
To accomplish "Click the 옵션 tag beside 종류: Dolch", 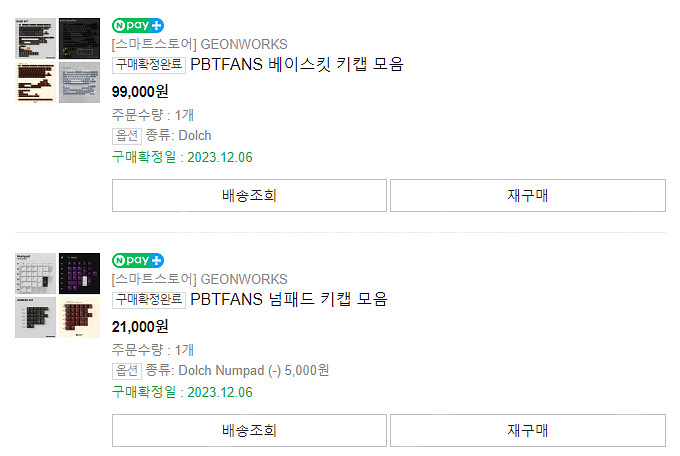I will pyautogui.click(x=126, y=135).
